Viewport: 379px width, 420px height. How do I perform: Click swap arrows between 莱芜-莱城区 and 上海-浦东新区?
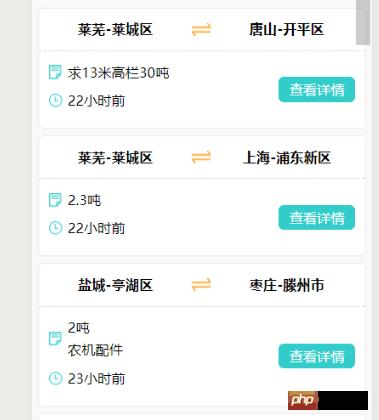point(201,157)
